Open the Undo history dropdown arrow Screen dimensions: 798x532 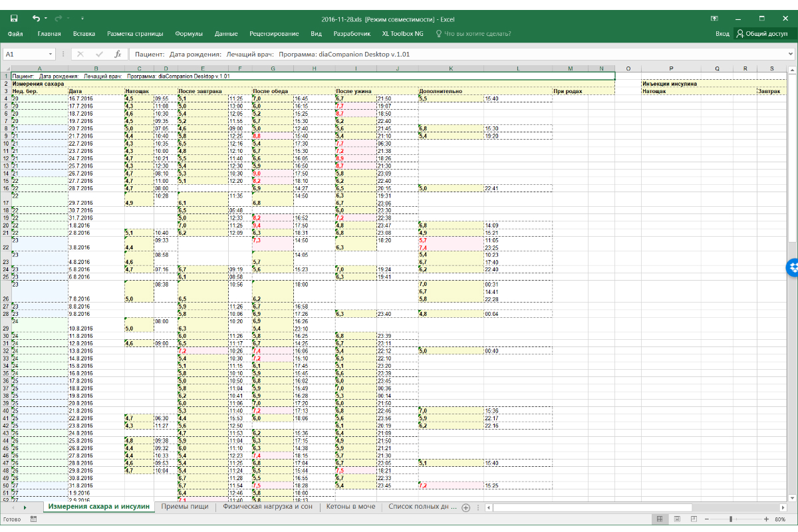click(x=45, y=19)
